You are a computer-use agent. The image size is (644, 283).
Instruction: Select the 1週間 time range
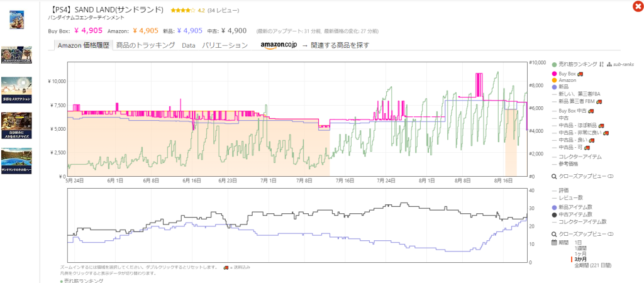click(582, 248)
